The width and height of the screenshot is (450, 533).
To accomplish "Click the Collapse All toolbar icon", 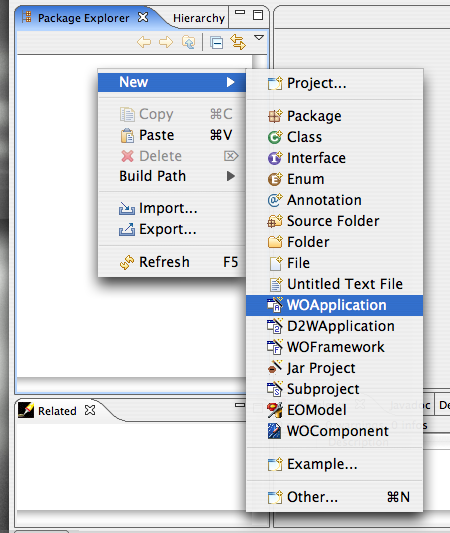I will (x=216, y=43).
